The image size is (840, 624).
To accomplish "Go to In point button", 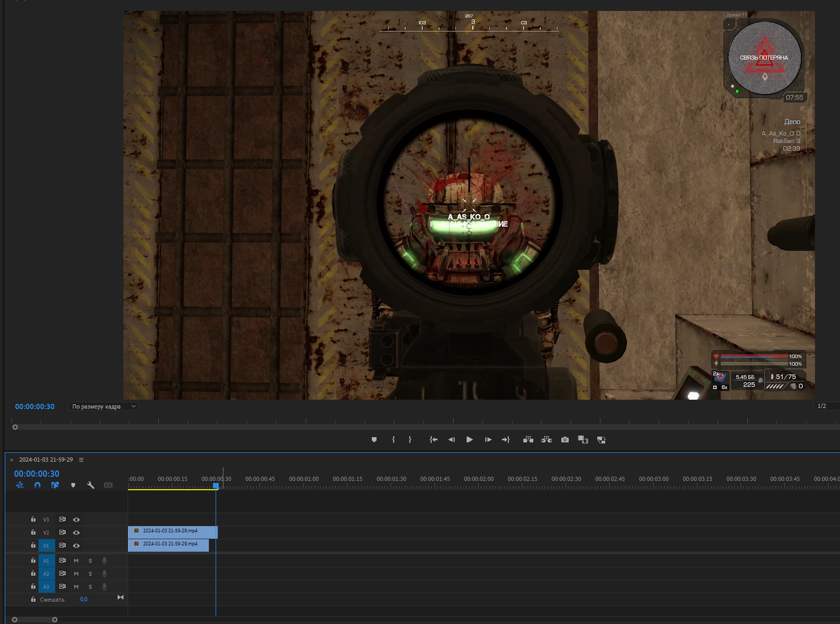I will pos(433,440).
